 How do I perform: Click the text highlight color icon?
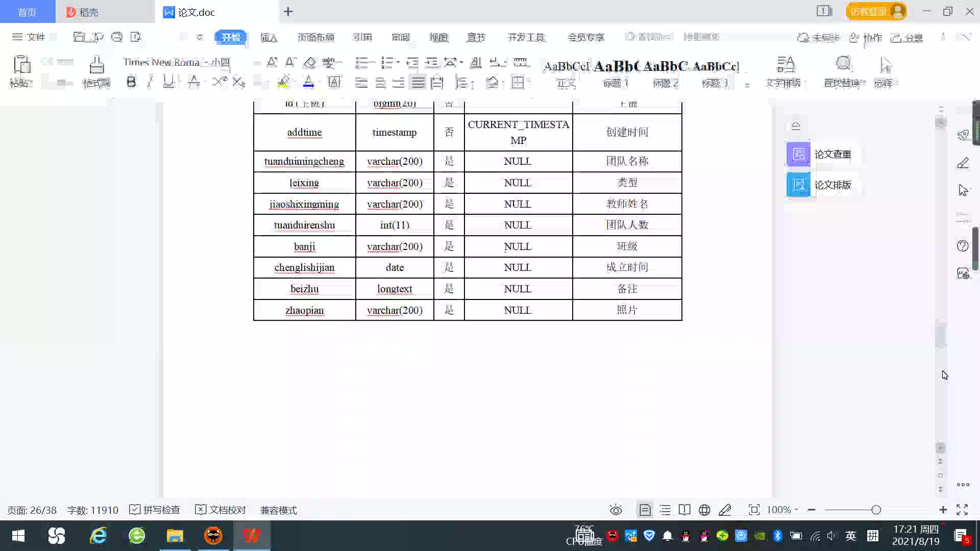283,82
